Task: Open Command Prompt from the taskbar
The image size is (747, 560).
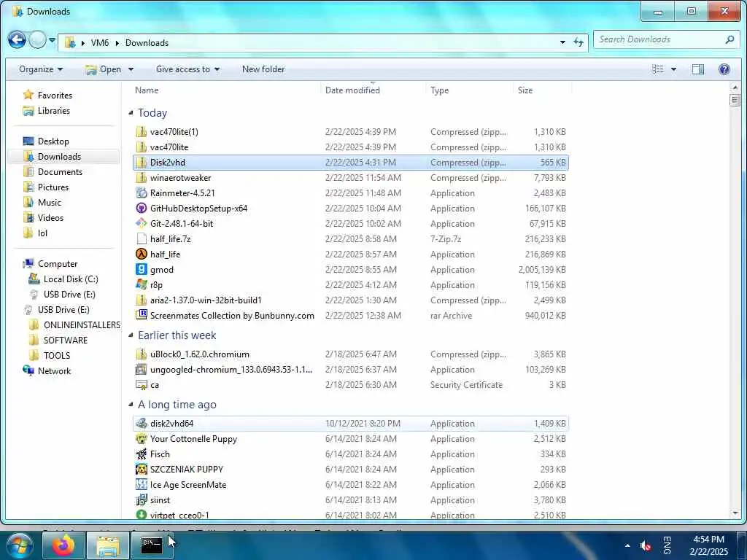Action: pyautogui.click(x=152, y=545)
